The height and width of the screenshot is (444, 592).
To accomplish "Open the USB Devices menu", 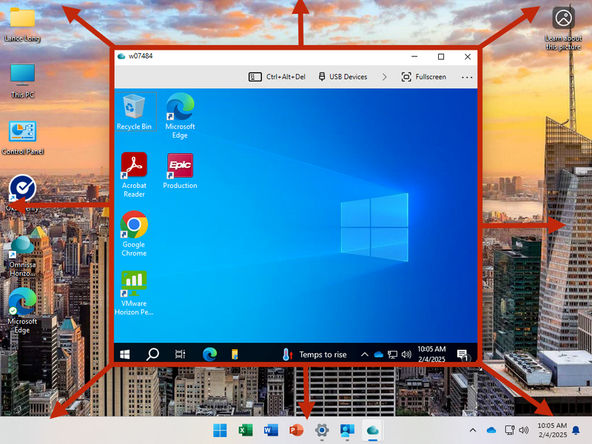I will pos(343,77).
